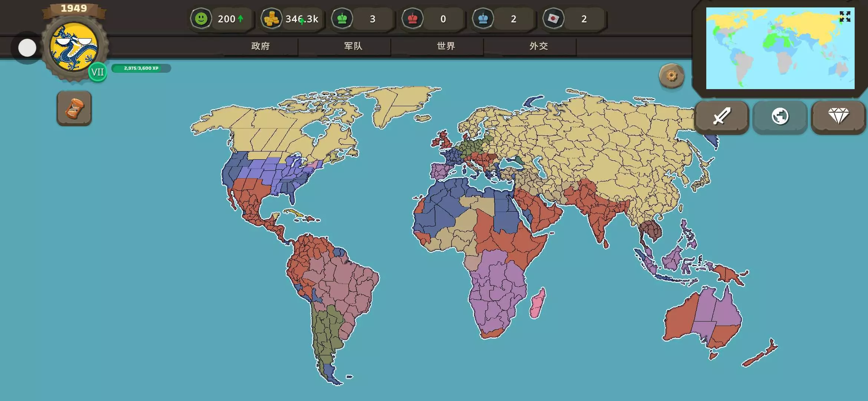Expand the minimap to fullscreen
The height and width of the screenshot is (401, 868).
click(x=845, y=16)
